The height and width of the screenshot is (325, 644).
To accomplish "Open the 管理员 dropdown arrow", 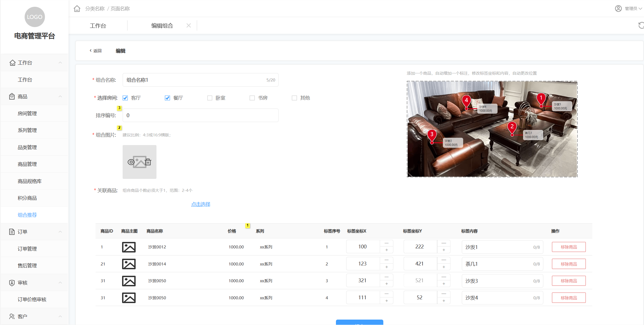I will [x=640, y=9].
